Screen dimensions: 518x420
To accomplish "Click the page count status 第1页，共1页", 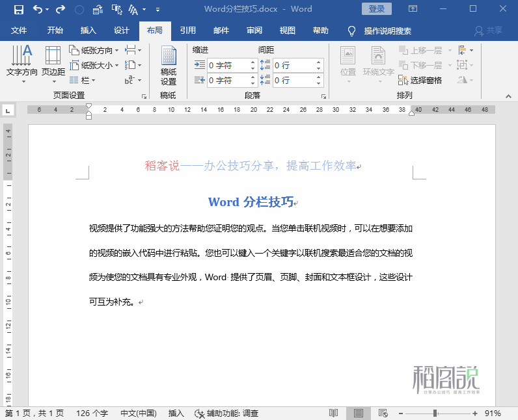I will point(34,413).
